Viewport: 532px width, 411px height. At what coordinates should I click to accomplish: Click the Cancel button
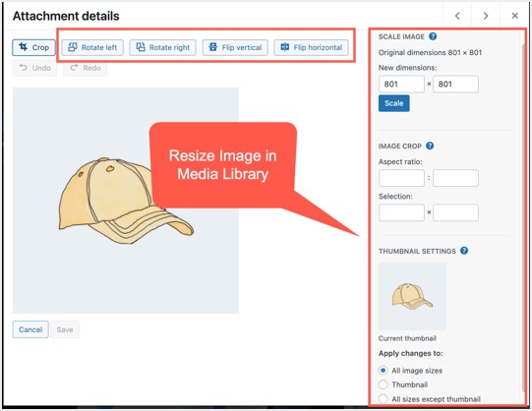(x=30, y=329)
